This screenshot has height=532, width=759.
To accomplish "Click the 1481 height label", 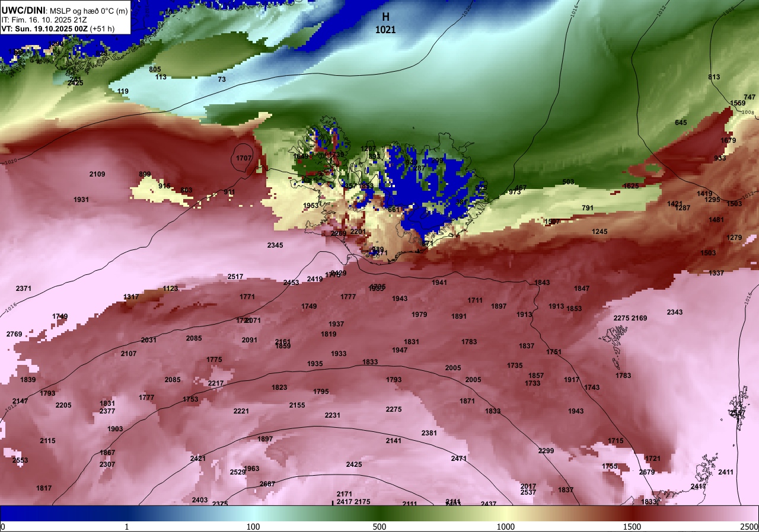I will tap(716, 220).
